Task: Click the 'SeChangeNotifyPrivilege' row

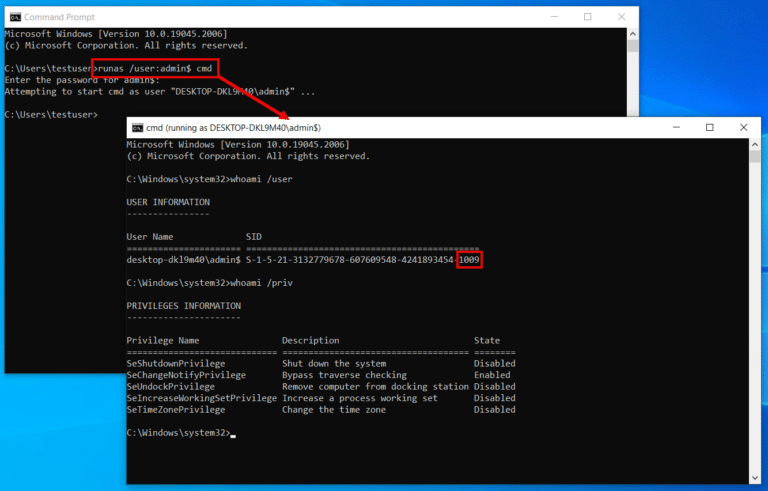Action: pos(321,375)
